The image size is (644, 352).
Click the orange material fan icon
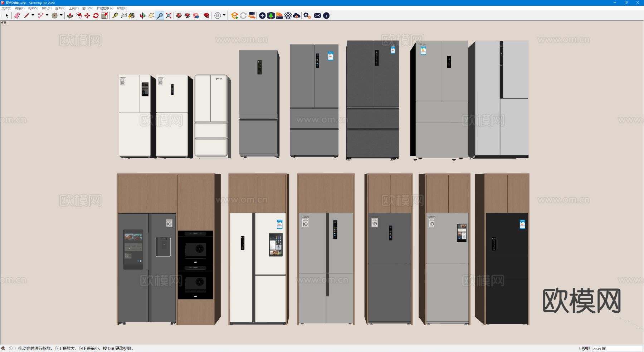279,15
